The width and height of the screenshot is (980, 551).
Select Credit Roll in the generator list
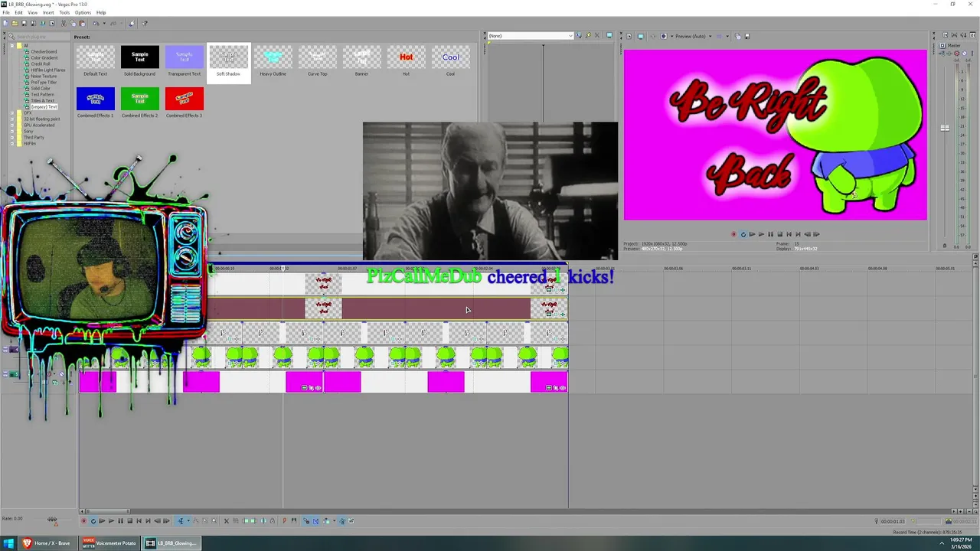[x=41, y=64]
